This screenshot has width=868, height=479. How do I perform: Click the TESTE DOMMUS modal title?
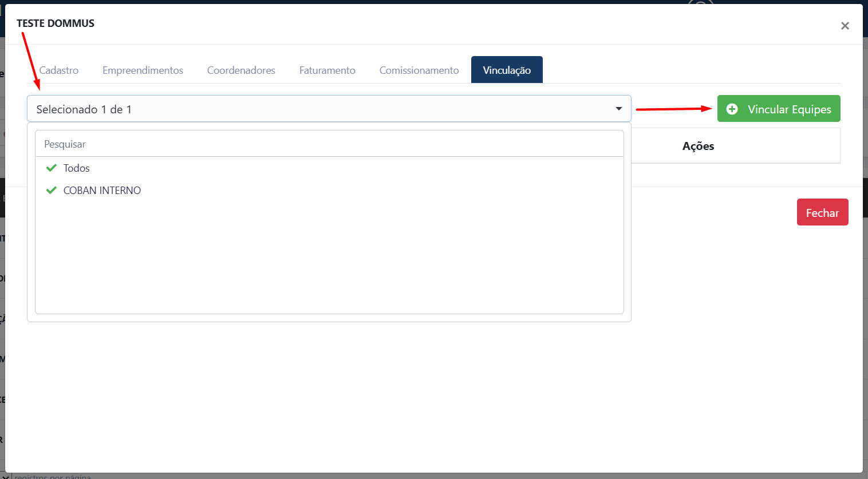click(x=56, y=23)
